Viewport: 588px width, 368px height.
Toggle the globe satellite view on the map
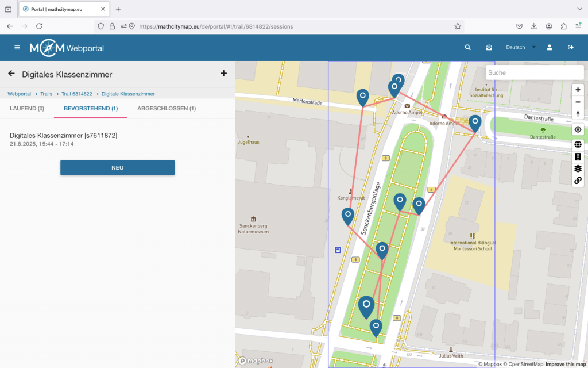click(578, 144)
